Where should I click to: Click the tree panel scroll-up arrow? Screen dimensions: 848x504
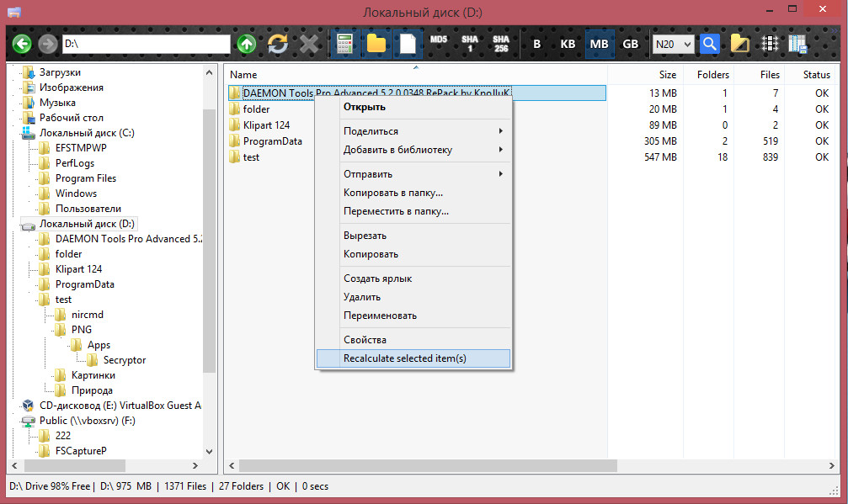[210, 72]
